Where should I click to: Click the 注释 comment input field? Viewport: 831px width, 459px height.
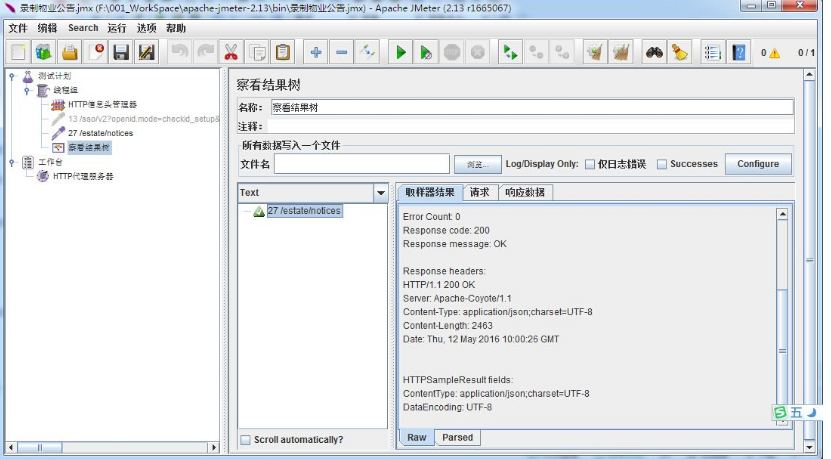pos(531,127)
